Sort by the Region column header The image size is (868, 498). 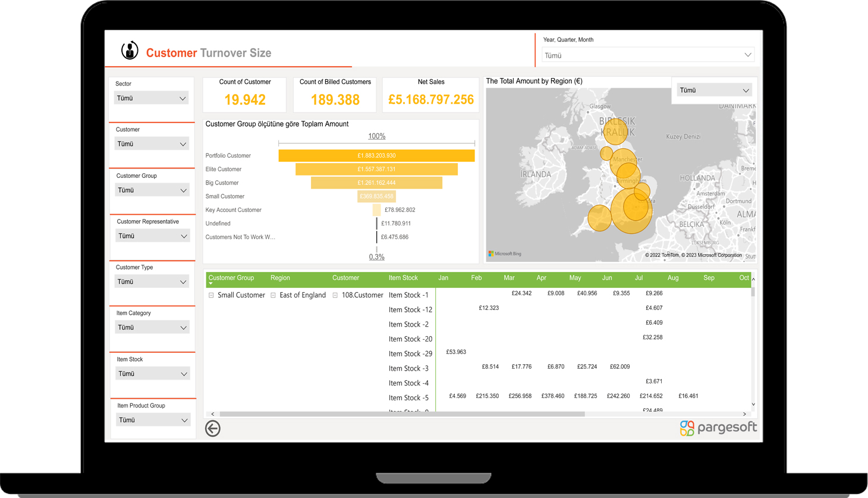coord(280,278)
